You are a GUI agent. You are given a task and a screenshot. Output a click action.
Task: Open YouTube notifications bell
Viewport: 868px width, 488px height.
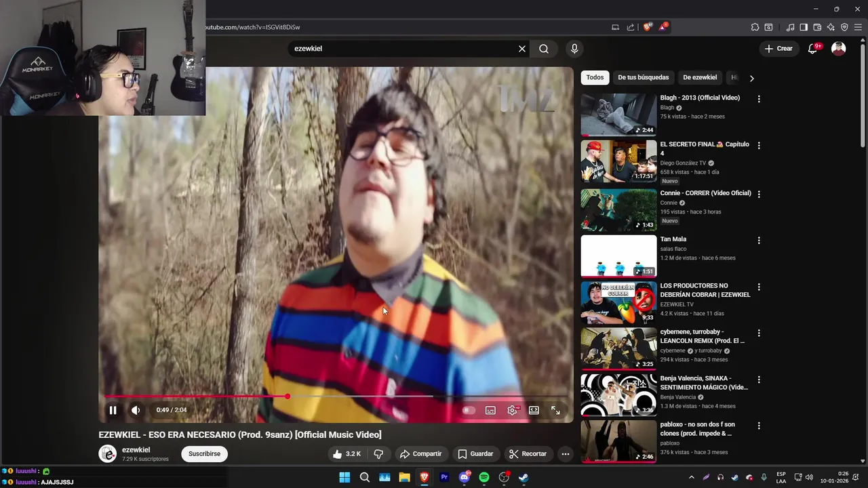point(813,49)
